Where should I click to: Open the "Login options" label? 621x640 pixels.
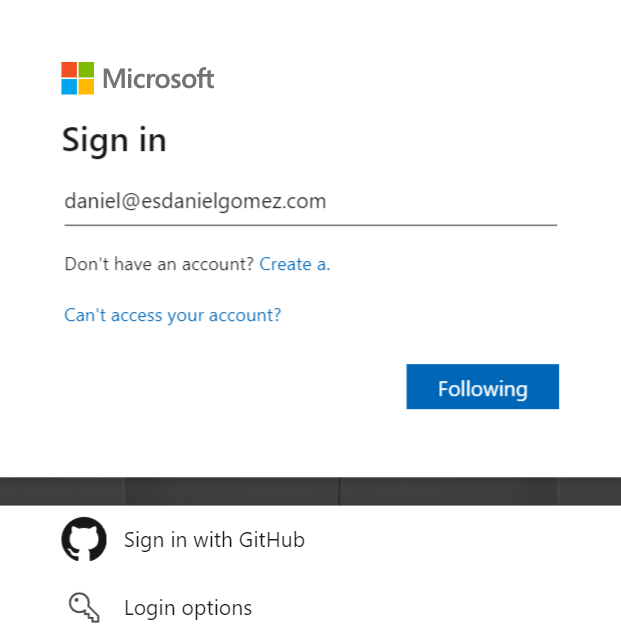pyautogui.click(x=188, y=607)
